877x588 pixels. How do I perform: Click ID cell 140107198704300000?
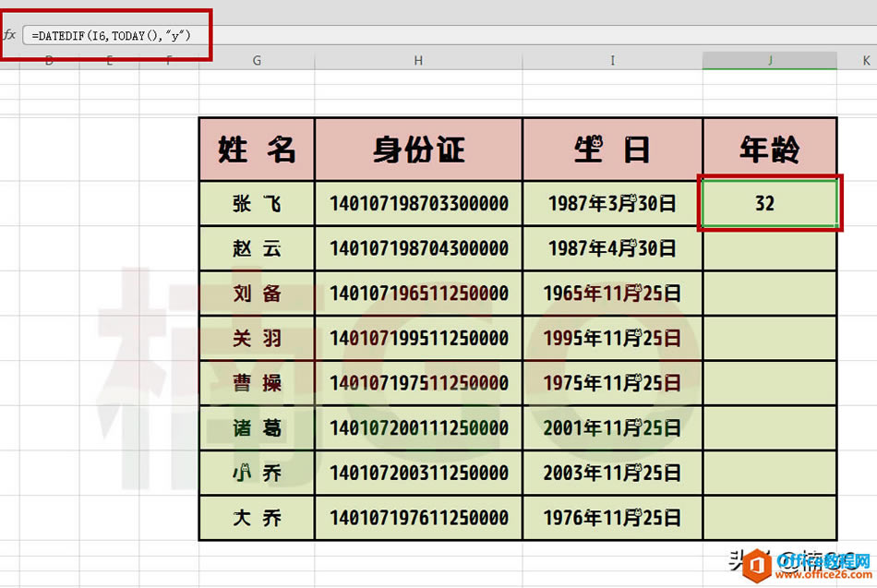(x=418, y=248)
